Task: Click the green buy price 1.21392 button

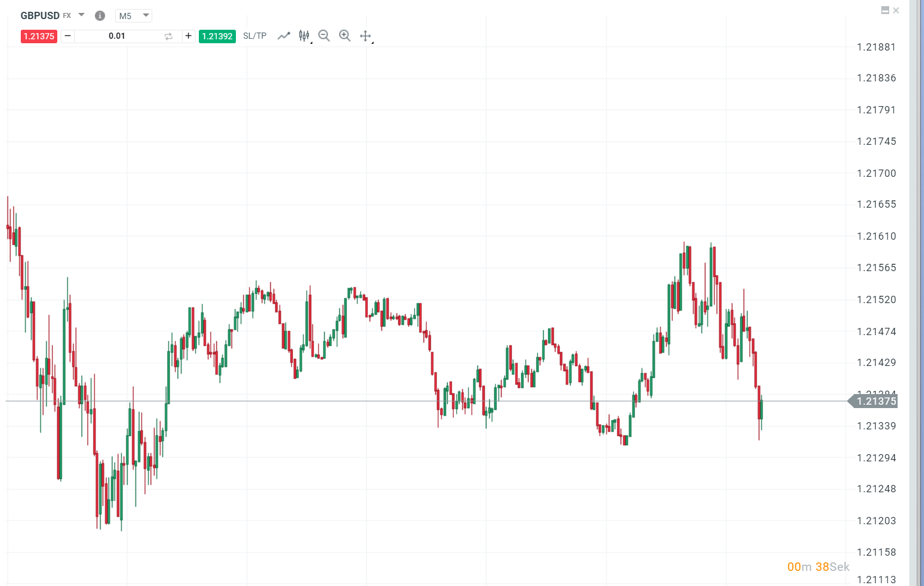Action: [217, 36]
